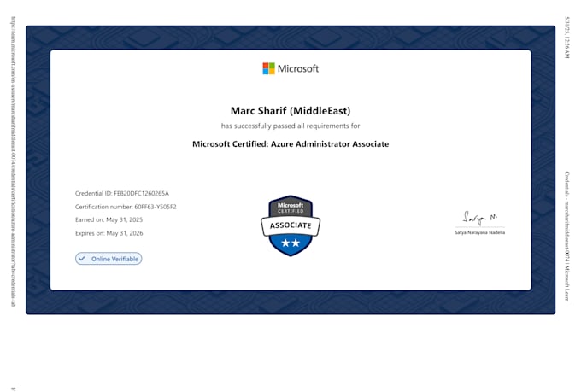Click the Microsoft Certified Associate badge
The image size is (581, 392).
[x=290, y=225]
